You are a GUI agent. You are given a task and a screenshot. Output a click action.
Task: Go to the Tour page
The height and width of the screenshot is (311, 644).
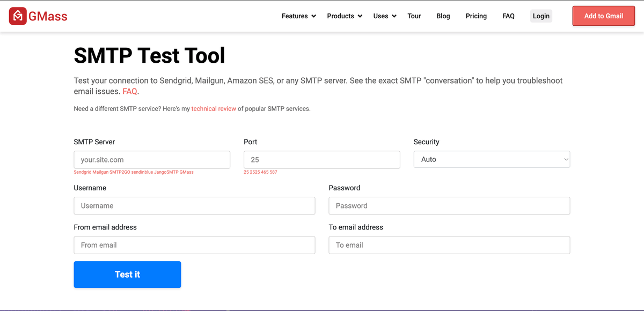pyautogui.click(x=414, y=16)
